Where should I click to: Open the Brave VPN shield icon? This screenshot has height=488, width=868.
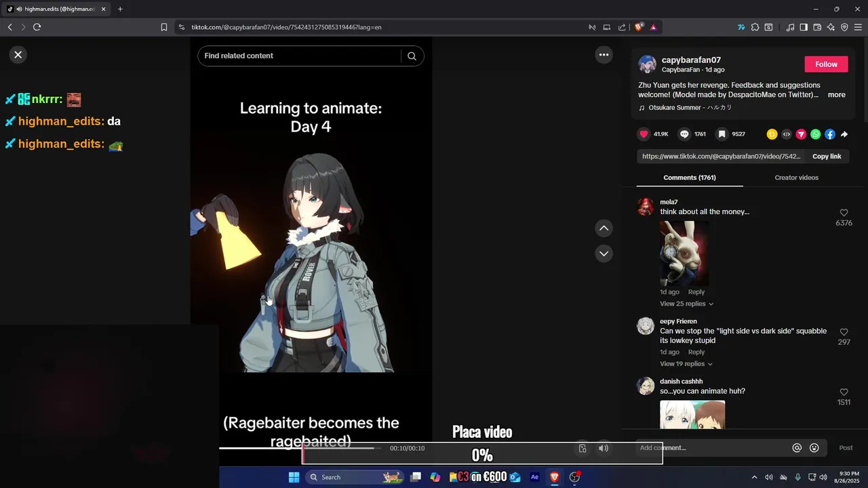[x=844, y=27]
